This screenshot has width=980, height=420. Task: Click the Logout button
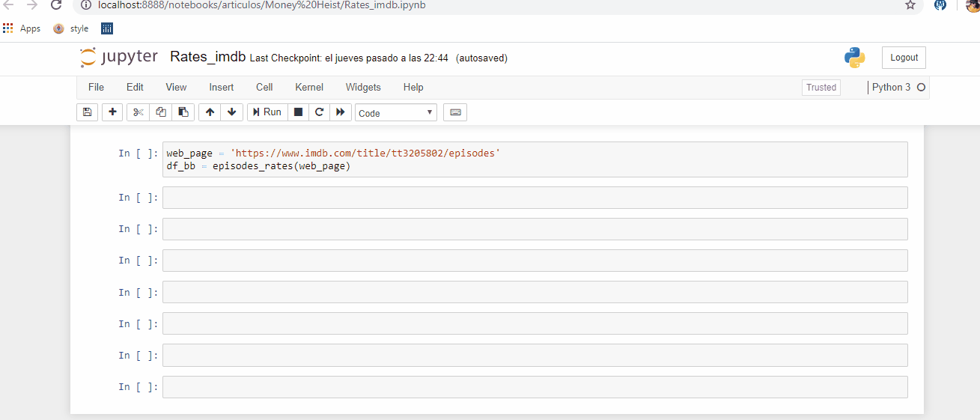pyautogui.click(x=904, y=58)
